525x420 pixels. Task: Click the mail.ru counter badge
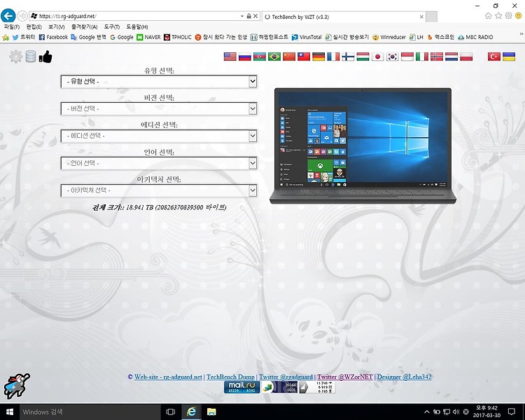pos(241,387)
